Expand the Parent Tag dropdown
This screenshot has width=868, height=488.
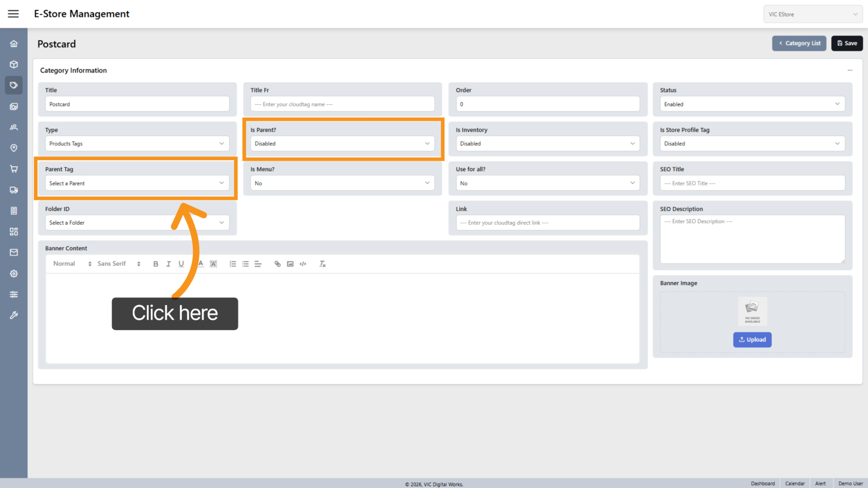click(137, 183)
